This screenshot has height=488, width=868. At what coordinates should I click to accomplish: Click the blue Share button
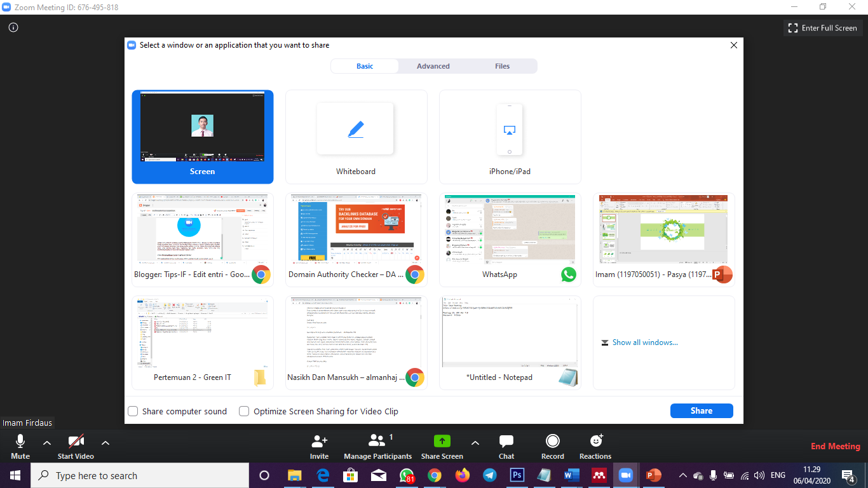[702, 410]
